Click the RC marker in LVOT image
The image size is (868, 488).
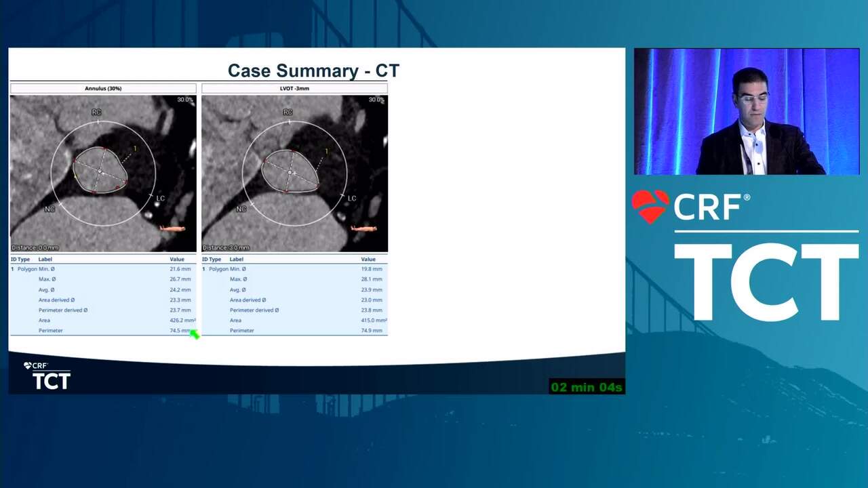(288, 112)
